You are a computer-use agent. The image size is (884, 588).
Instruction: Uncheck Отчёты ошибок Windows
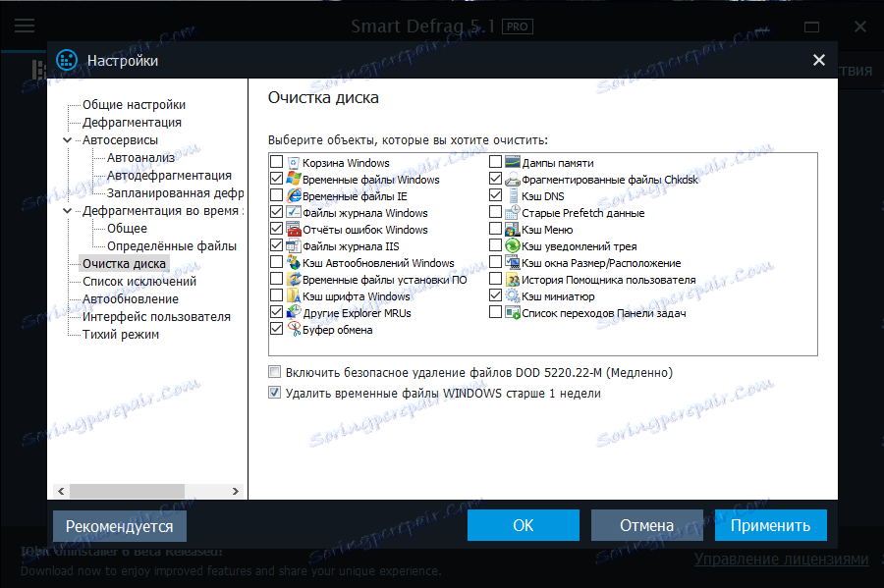[x=275, y=229]
